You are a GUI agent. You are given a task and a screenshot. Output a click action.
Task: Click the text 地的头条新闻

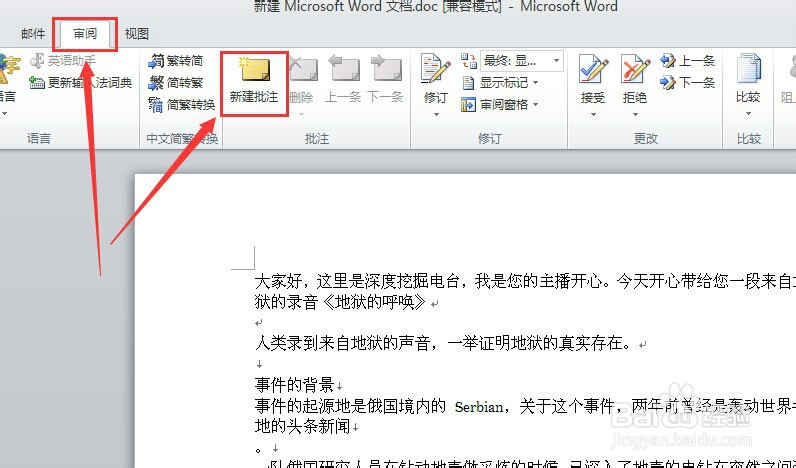pyautogui.click(x=303, y=426)
